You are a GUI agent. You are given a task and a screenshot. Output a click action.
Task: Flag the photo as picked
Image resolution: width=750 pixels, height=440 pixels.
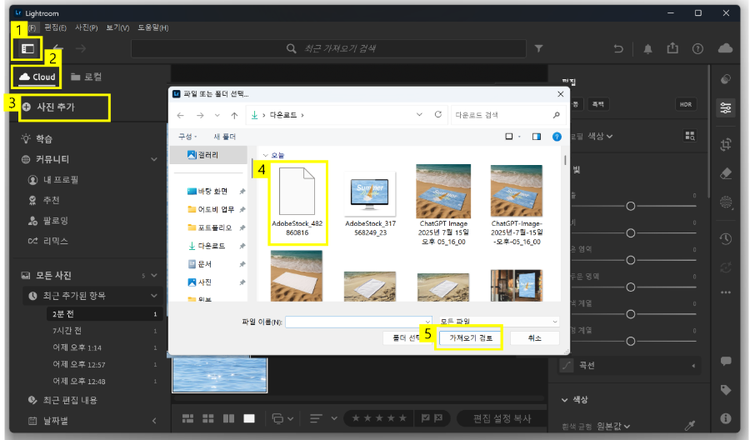(x=425, y=418)
